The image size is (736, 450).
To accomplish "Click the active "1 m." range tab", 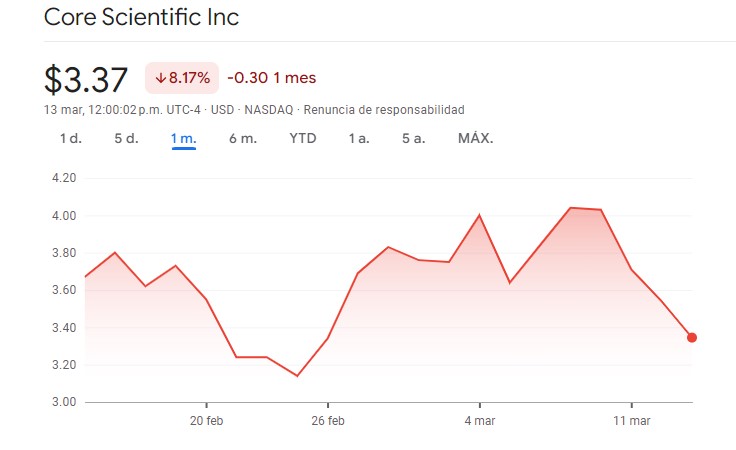I will click(x=183, y=138).
